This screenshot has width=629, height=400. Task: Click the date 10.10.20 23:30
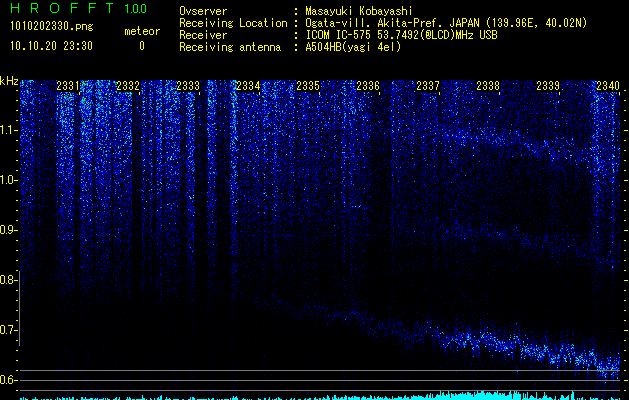pyautogui.click(x=51, y=46)
